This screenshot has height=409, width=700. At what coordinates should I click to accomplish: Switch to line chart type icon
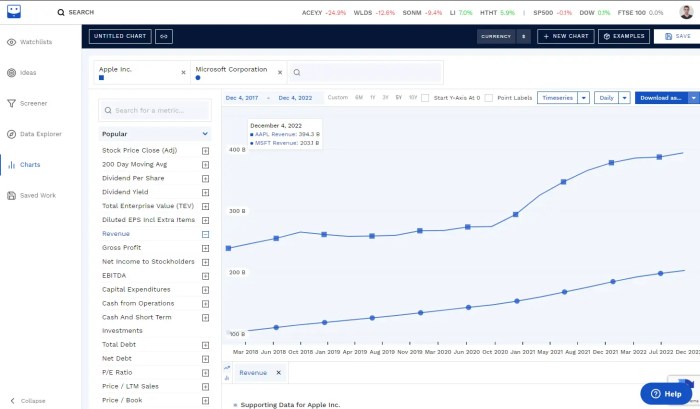[x=227, y=368]
